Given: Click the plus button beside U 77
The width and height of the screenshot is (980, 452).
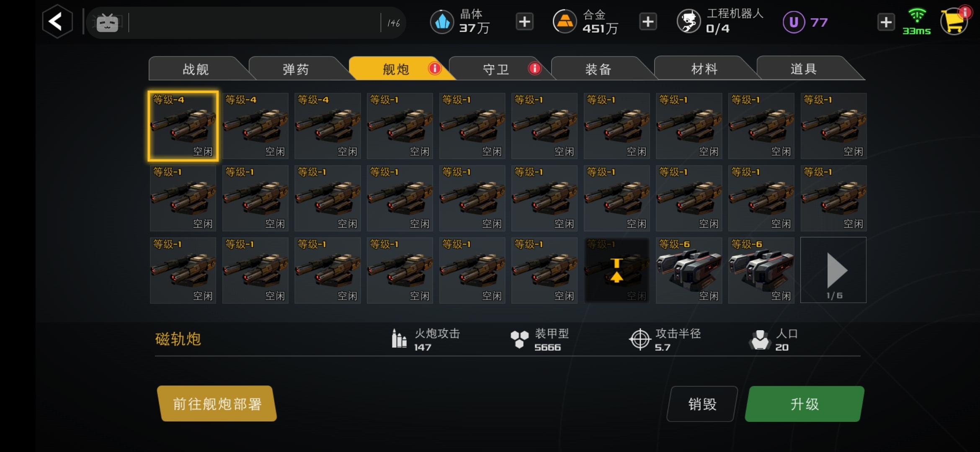Looking at the screenshot, I should coord(886,22).
